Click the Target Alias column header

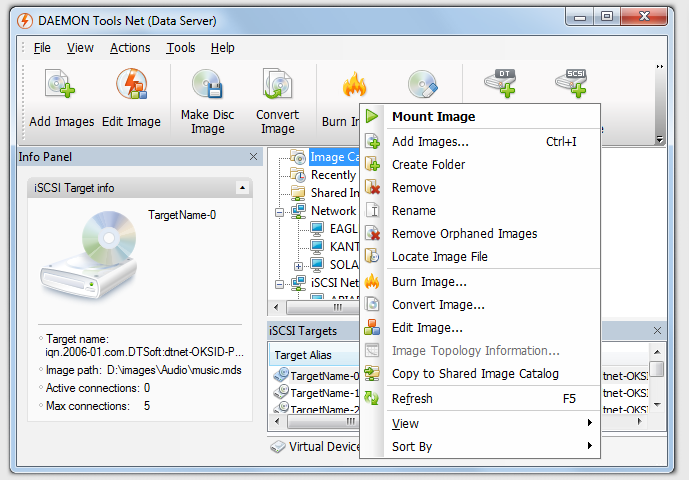click(314, 355)
